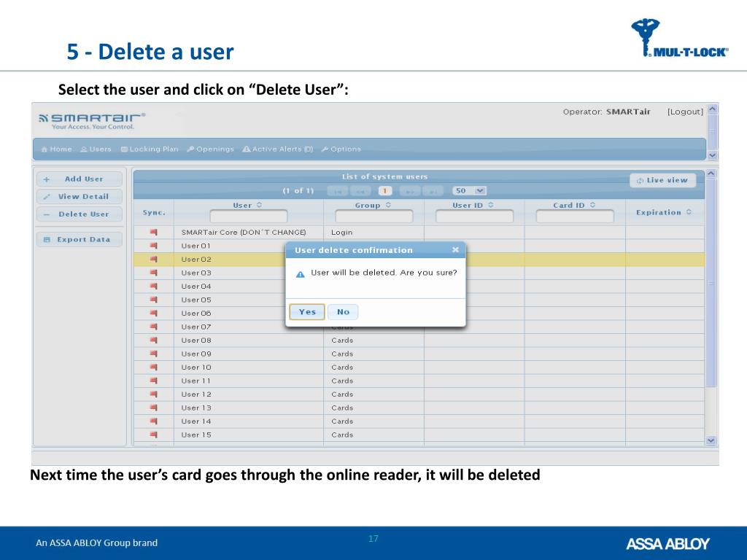
Task: Click the user list scrollbar down arrow
Action: tap(711, 440)
